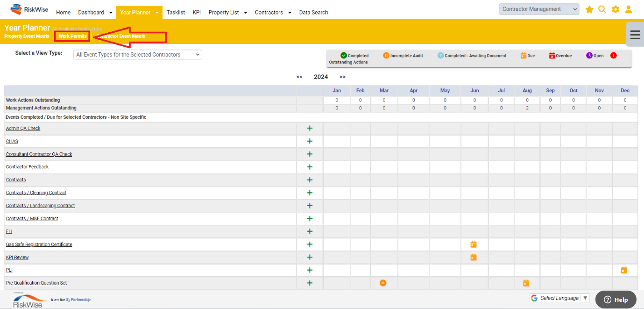Open the CHAS link

pyautogui.click(x=12, y=141)
